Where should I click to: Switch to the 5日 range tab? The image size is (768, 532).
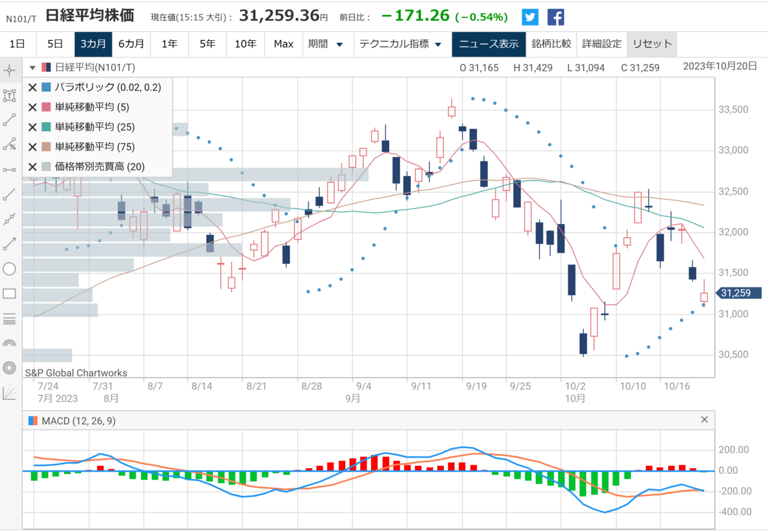tap(55, 44)
